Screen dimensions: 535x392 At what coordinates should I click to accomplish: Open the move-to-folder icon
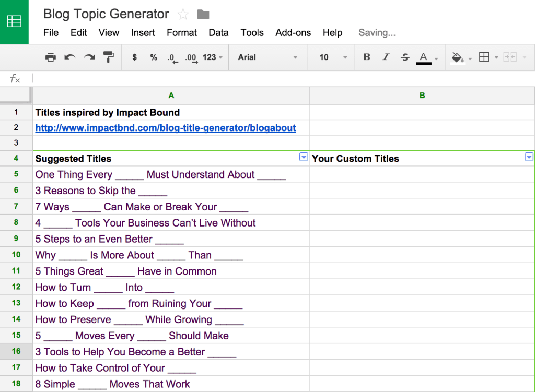(203, 14)
